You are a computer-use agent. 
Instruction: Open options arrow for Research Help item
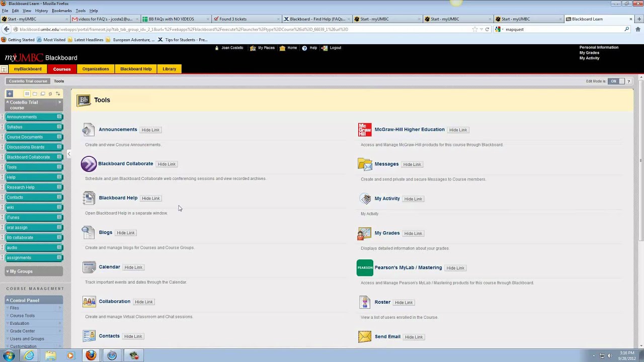click(59, 187)
